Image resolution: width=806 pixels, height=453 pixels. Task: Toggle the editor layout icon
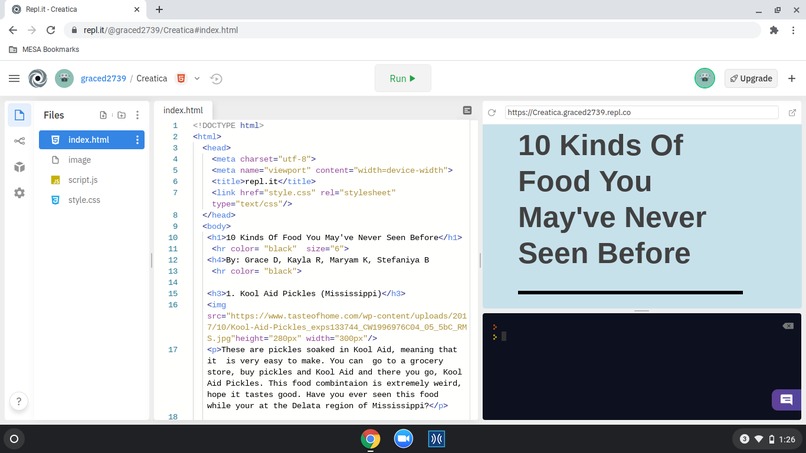[x=467, y=111]
